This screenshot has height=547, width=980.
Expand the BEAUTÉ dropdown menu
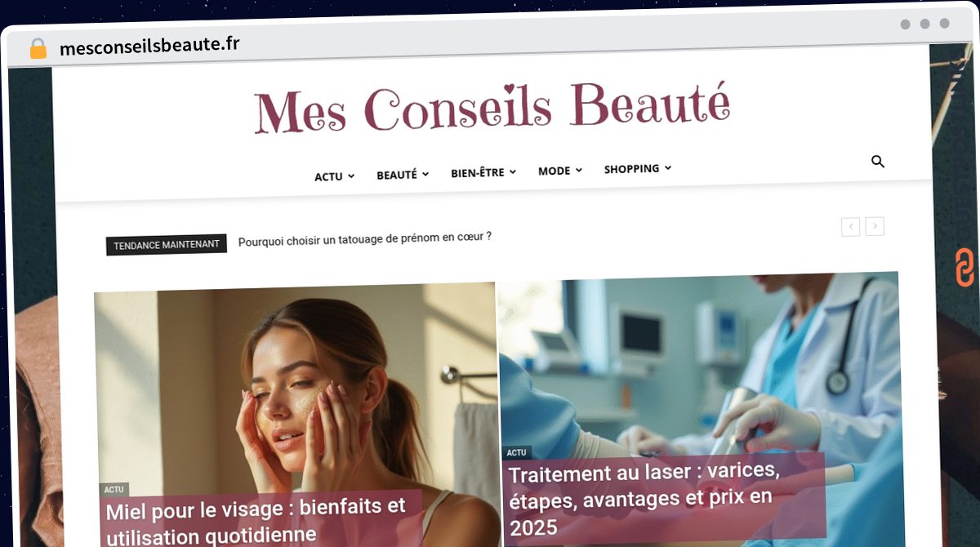(x=403, y=175)
